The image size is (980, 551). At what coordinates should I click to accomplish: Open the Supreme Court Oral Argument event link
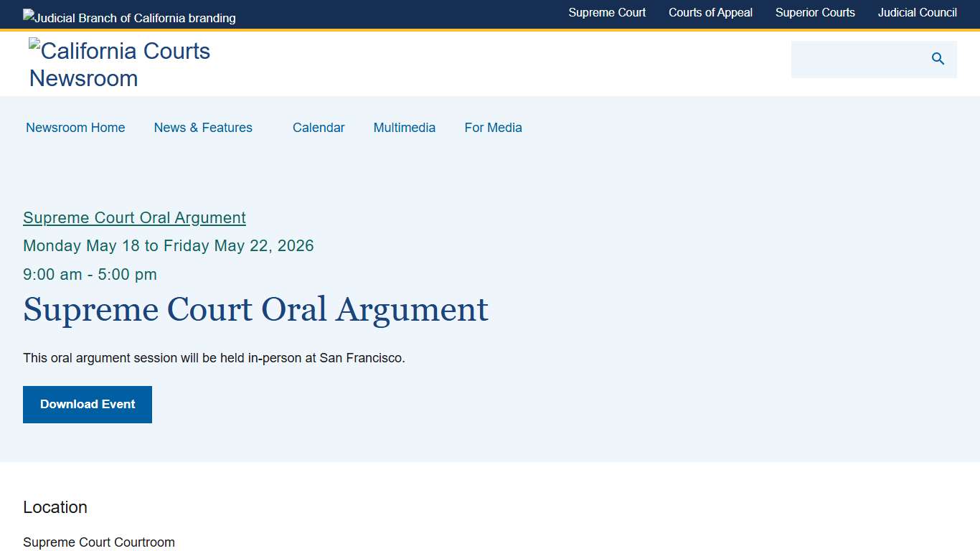tap(134, 217)
